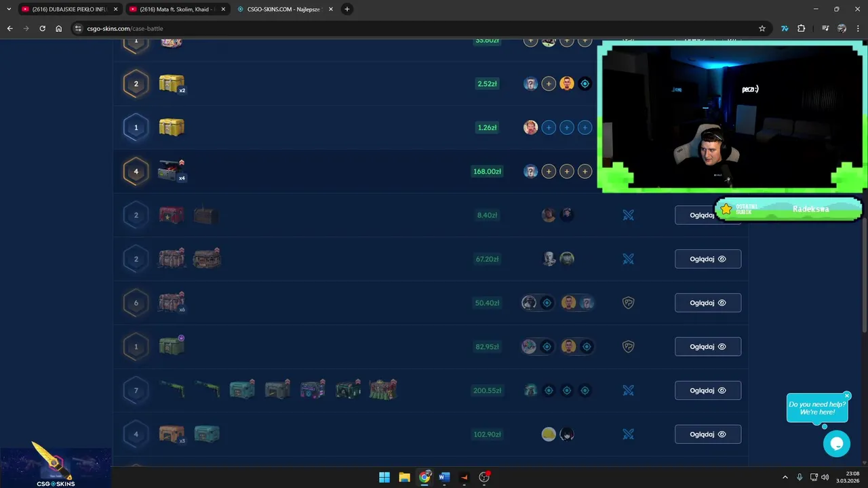This screenshot has width=868, height=488.
Task: Join the gold plus slot in the 2.52zł row
Action: point(549,84)
